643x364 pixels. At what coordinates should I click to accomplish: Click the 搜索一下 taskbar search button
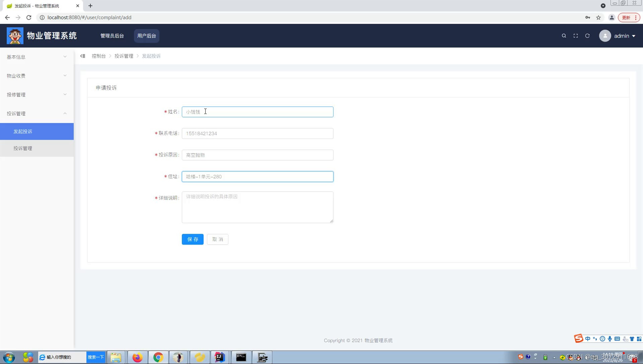coord(96,357)
